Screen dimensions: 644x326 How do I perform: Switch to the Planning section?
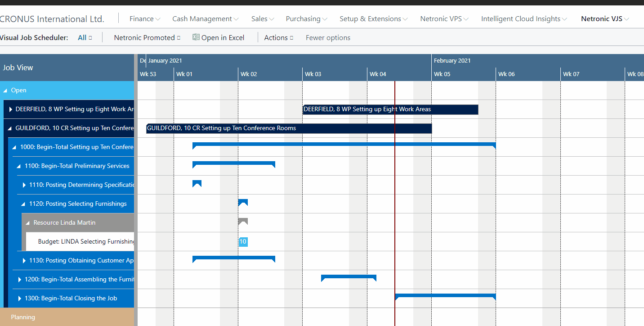22,317
